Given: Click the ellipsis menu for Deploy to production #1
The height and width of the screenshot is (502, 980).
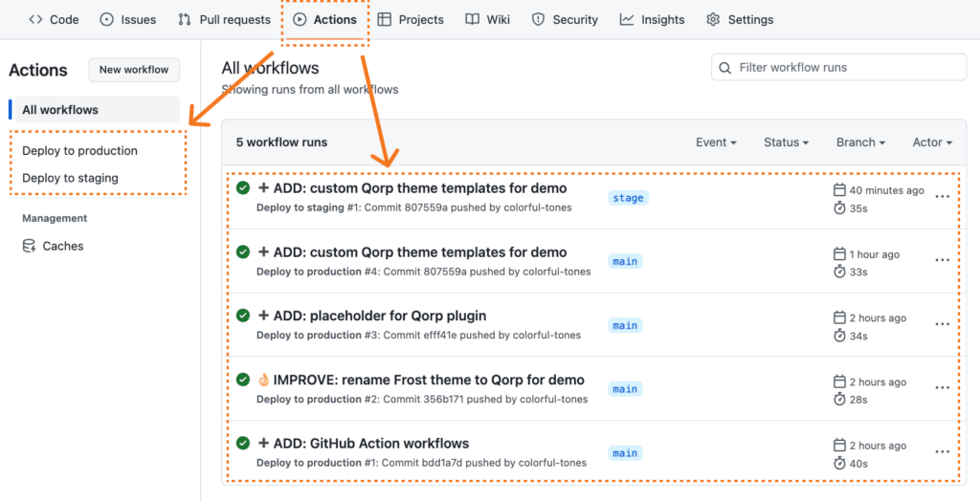Looking at the screenshot, I should [x=942, y=452].
